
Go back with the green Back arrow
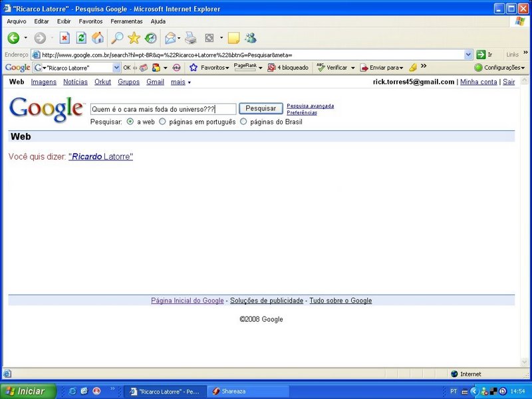tap(13, 38)
